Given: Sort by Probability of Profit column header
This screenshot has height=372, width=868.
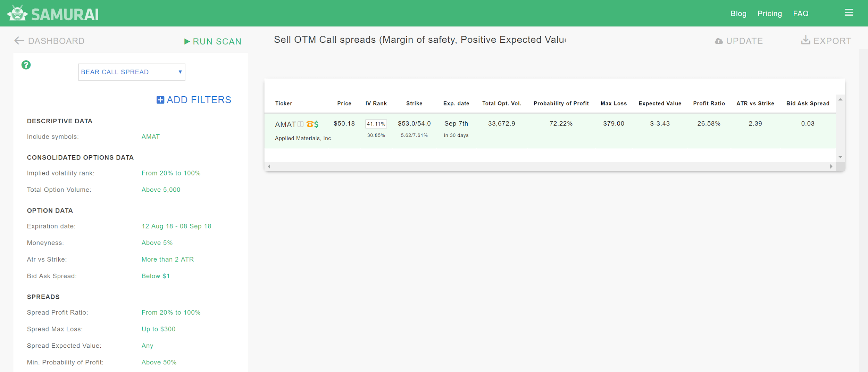Looking at the screenshot, I should pos(561,104).
